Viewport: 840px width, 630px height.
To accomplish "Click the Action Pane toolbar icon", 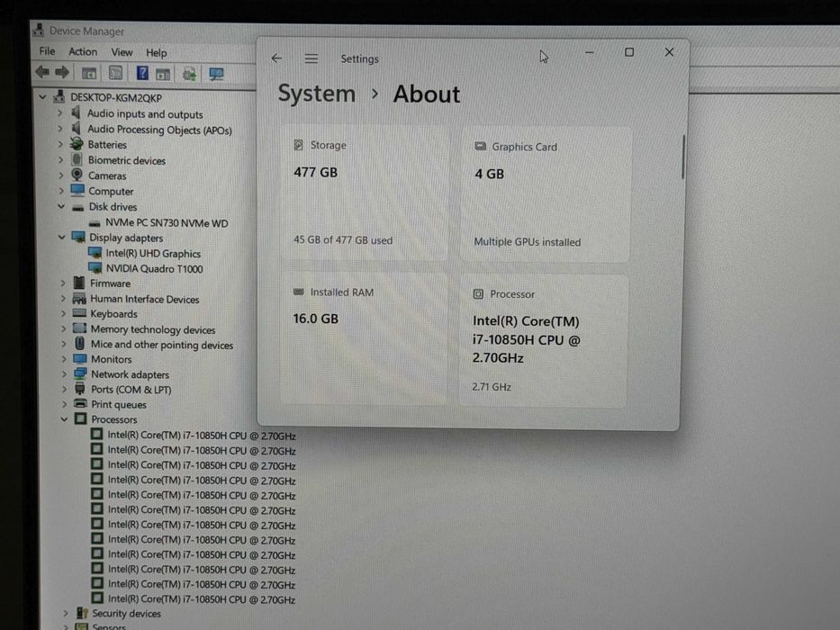I will point(163,74).
